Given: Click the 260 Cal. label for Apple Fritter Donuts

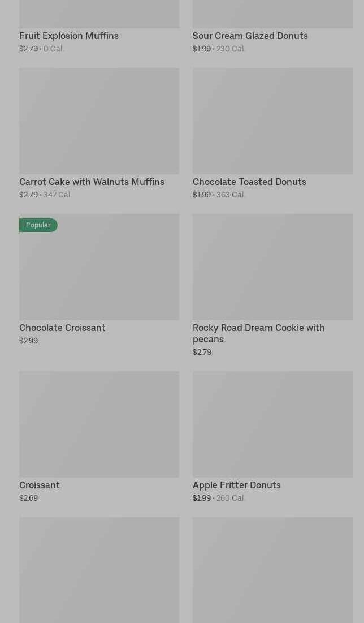Looking at the screenshot, I should [x=231, y=498].
